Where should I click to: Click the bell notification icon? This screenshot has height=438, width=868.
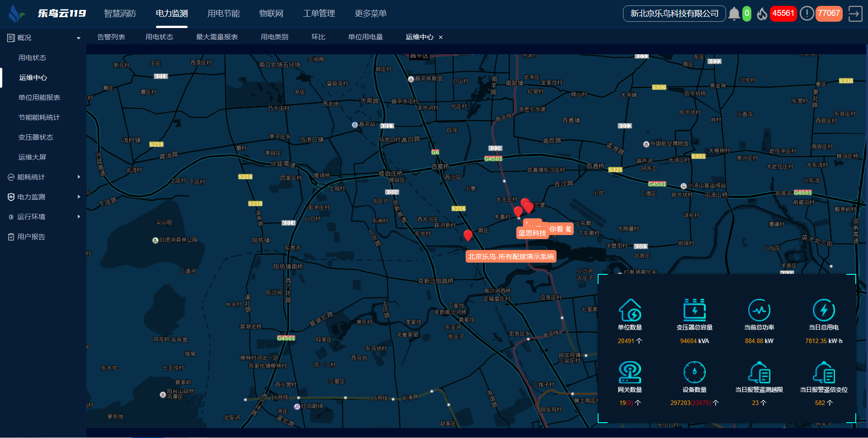pyautogui.click(x=734, y=14)
